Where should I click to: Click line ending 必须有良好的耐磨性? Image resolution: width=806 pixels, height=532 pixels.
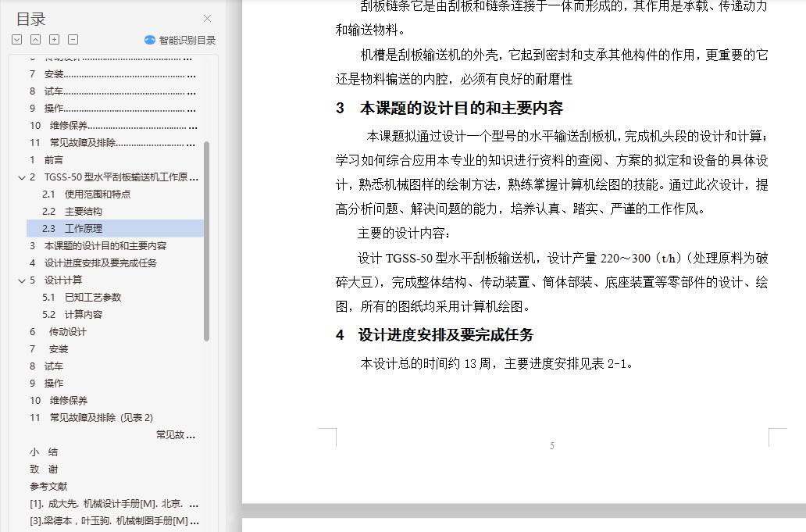[455, 79]
